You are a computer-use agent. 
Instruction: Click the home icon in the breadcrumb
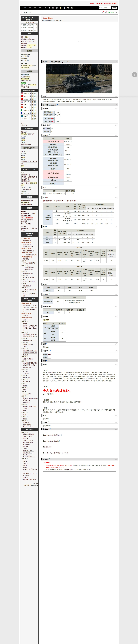pos(21,12)
